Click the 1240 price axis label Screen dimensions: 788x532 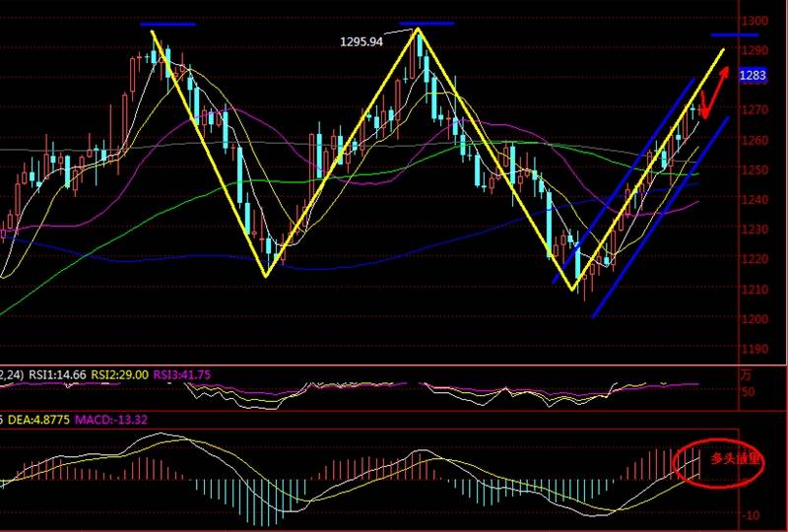pyautogui.click(x=755, y=200)
